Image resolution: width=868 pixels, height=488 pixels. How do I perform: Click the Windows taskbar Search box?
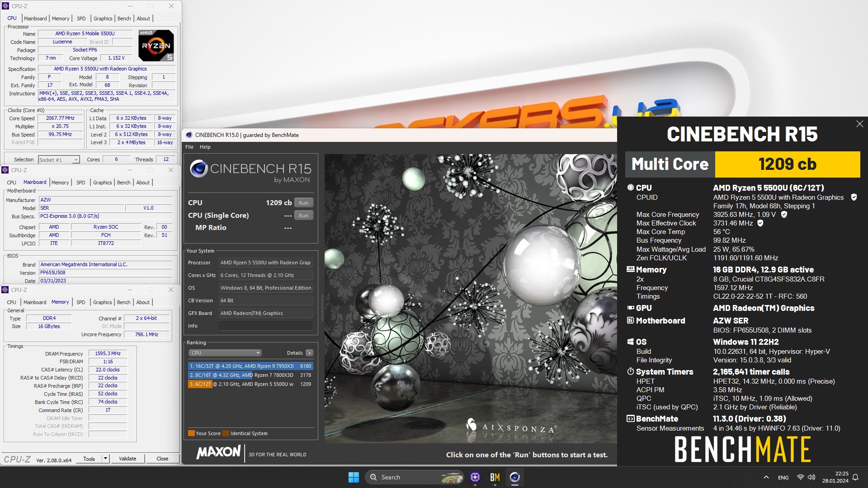pos(415,477)
